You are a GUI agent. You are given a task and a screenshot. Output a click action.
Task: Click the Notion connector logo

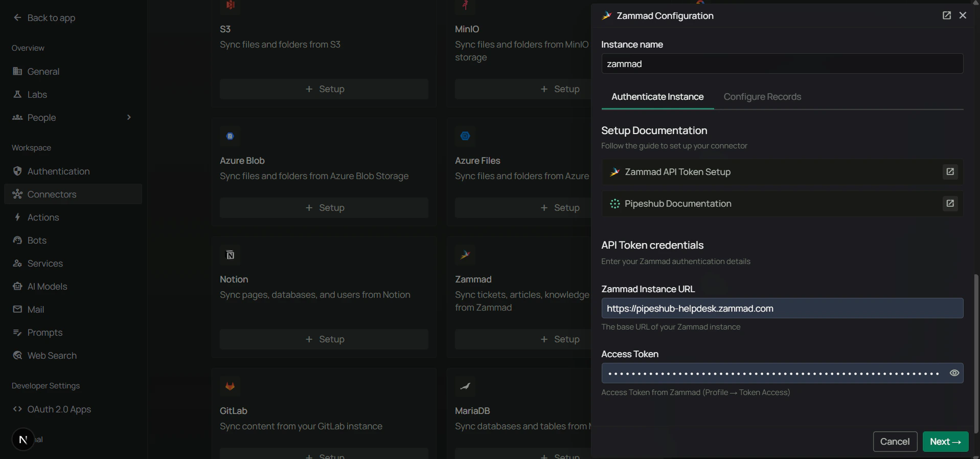coord(230,255)
